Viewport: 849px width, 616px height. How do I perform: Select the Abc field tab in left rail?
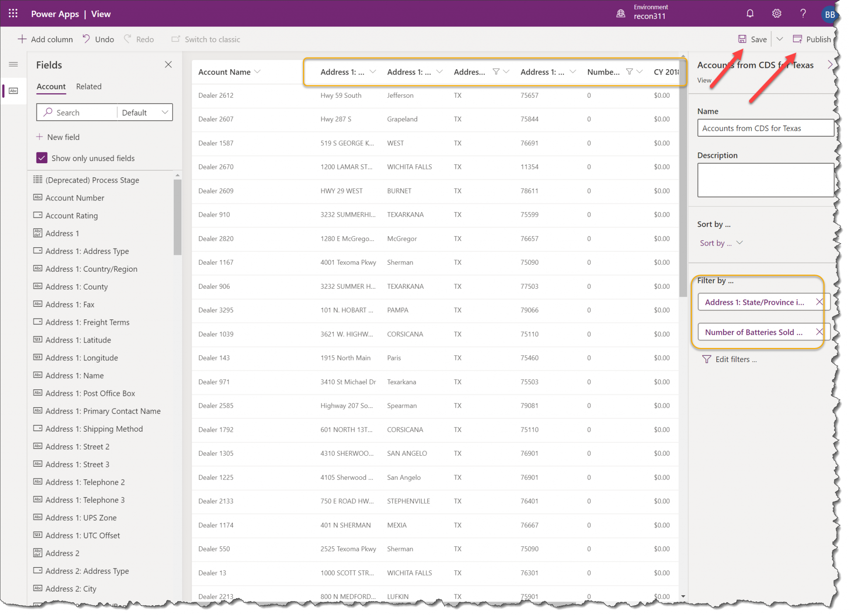[x=13, y=91]
